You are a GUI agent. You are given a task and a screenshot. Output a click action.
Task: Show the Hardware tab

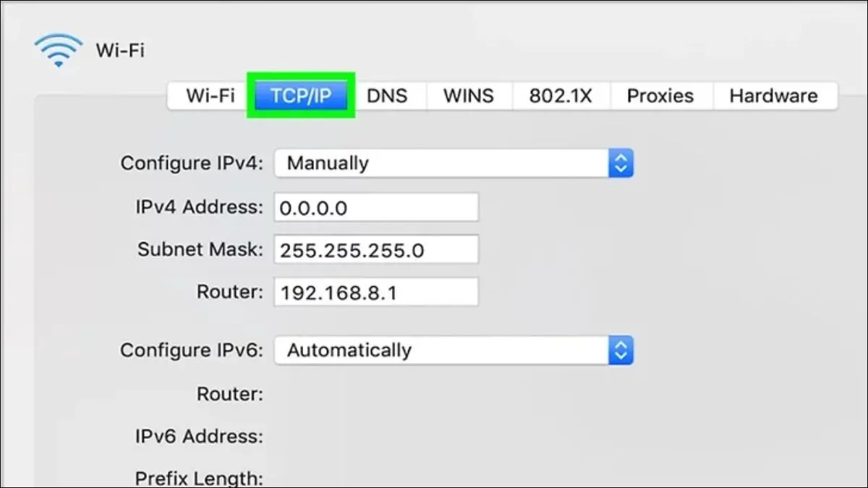pyautogui.click(x=773, y=95)
